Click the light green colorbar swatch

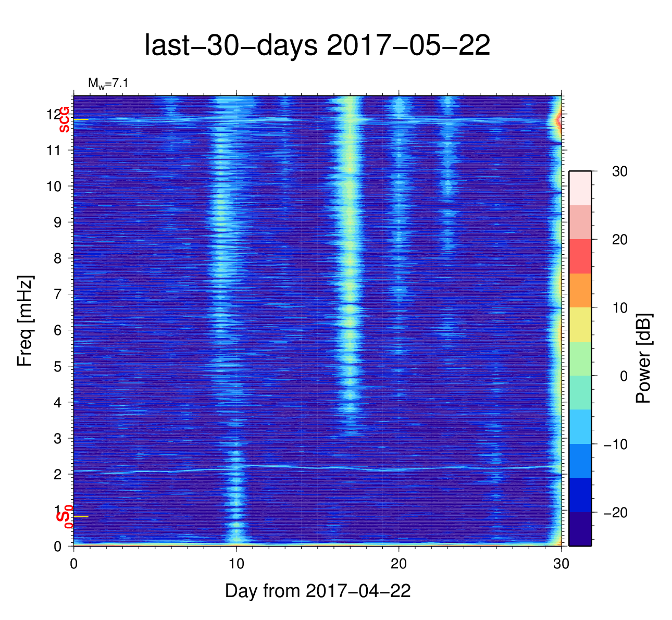pyautogui.click(x=580, y=358)
